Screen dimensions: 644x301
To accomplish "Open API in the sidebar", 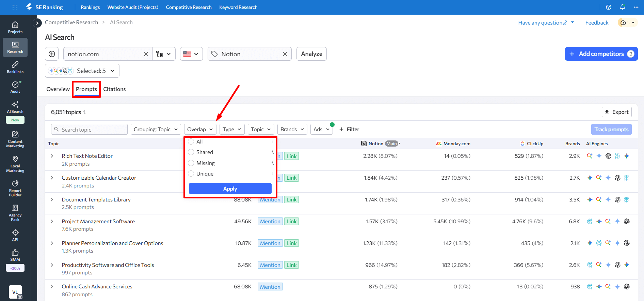I will [15, 235].
